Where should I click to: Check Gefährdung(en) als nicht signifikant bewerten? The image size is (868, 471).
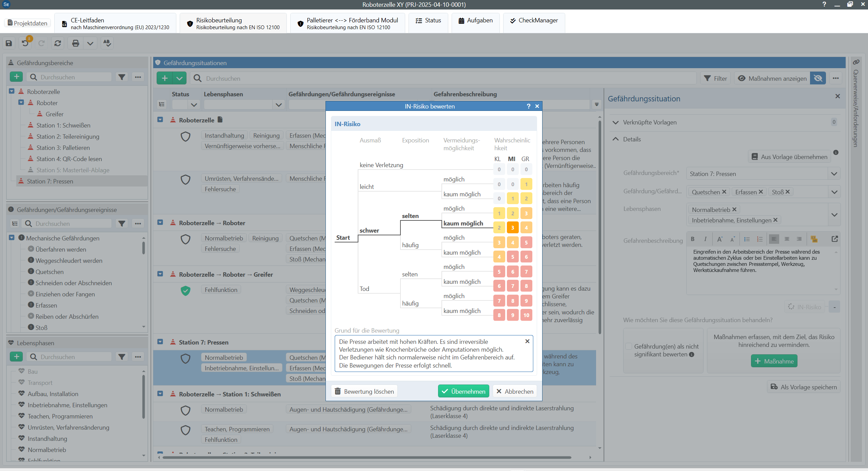(629, 346)
